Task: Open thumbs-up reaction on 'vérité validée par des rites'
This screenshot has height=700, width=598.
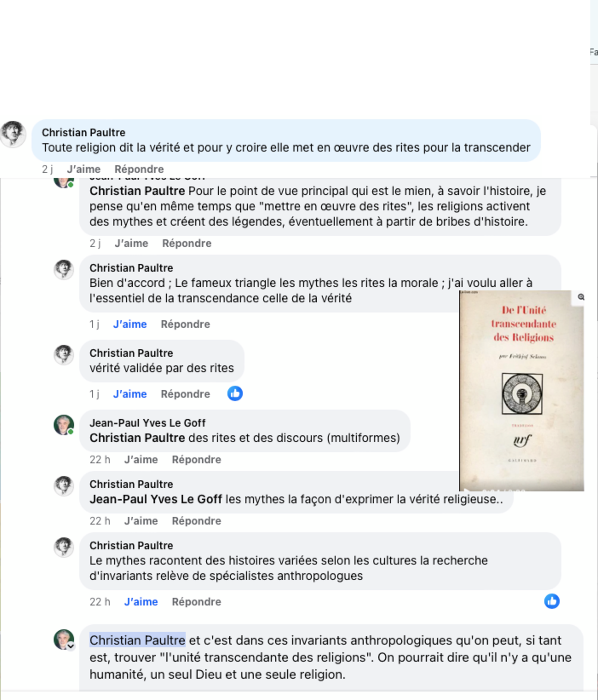Action: 235,393
